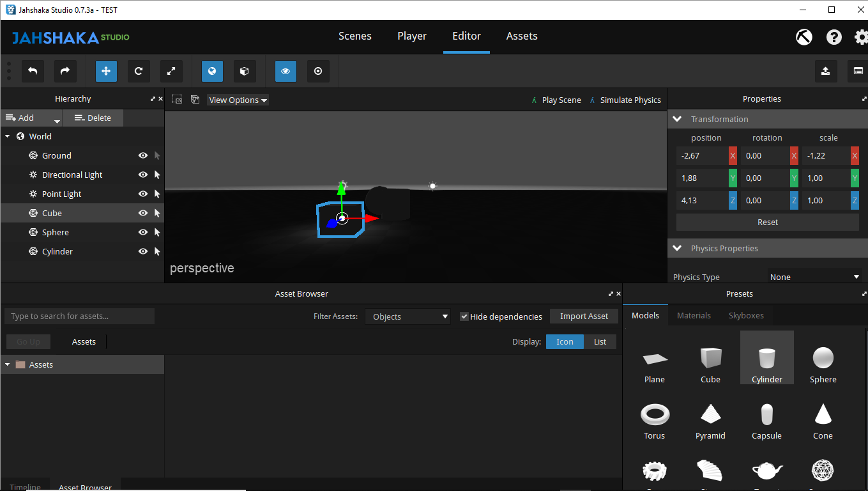Toggle visibility of Ground

point(143,155)
